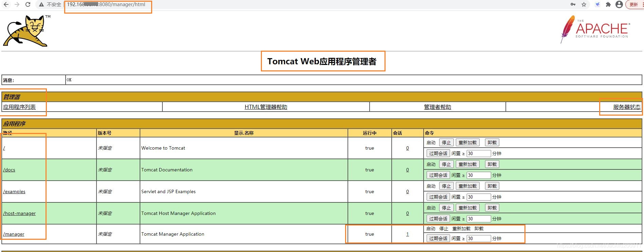Click 停止 for the /docs application
The height and width of the screenshot is (252, 644).
pos(446,164)
